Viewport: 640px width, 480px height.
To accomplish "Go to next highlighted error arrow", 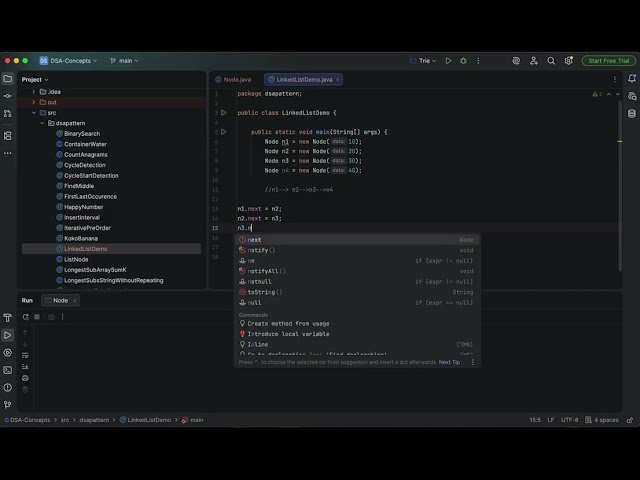I will [x=618, y=94].
